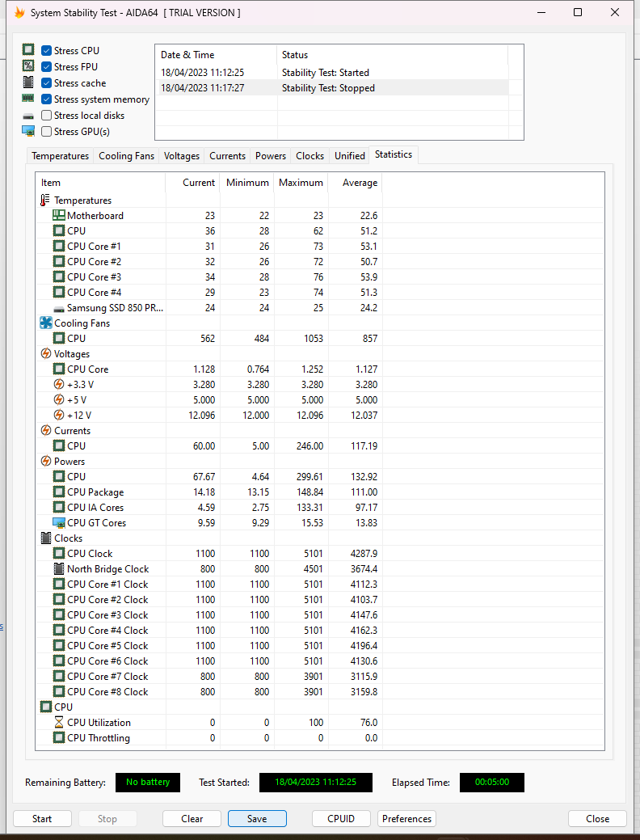This screenshot has height=840, width=640.
Task: Click the Minimum column header
Action: point(247,183)
